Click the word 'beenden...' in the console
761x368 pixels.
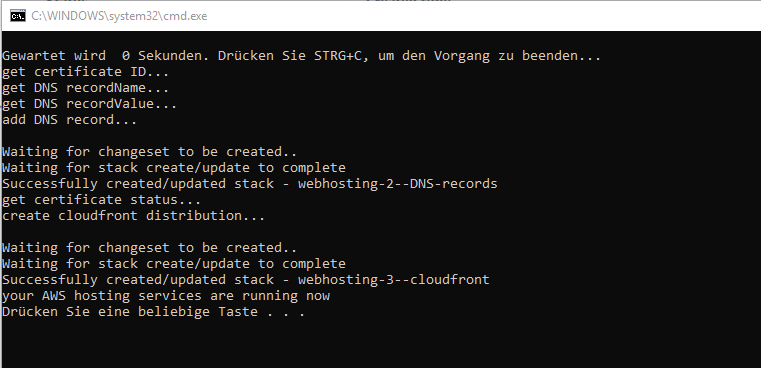tap(562, 56)
